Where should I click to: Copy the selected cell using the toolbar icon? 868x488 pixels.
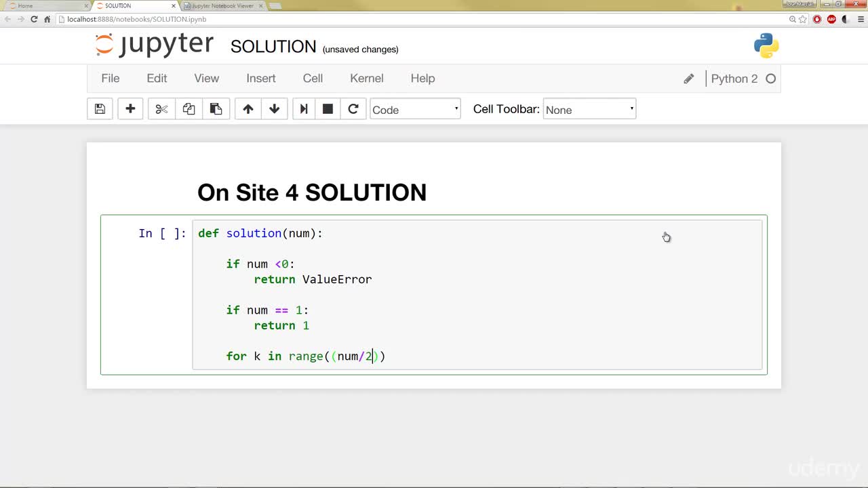189,109
